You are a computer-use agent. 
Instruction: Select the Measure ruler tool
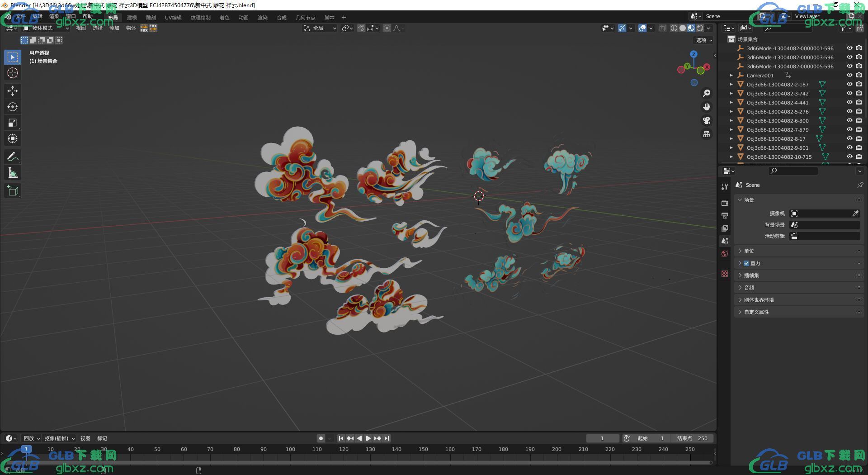click(x=13, y=172)
